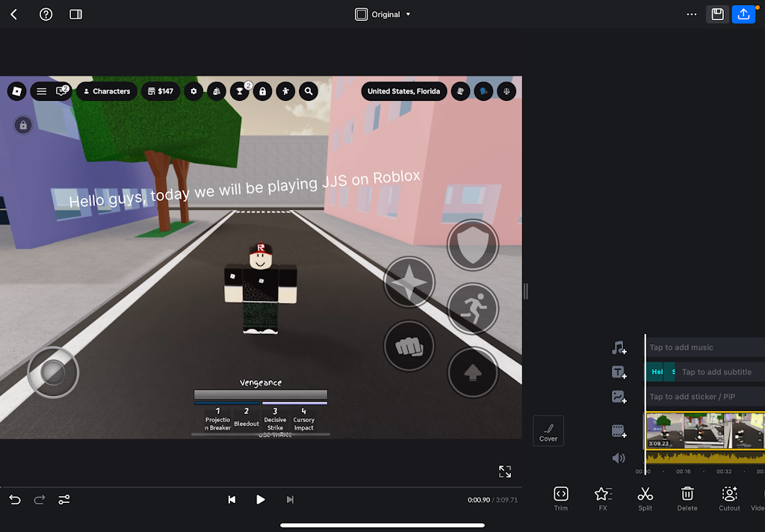
Task: Select the Hello guys subtitle text overlay
Action: (x=244, y=189)
